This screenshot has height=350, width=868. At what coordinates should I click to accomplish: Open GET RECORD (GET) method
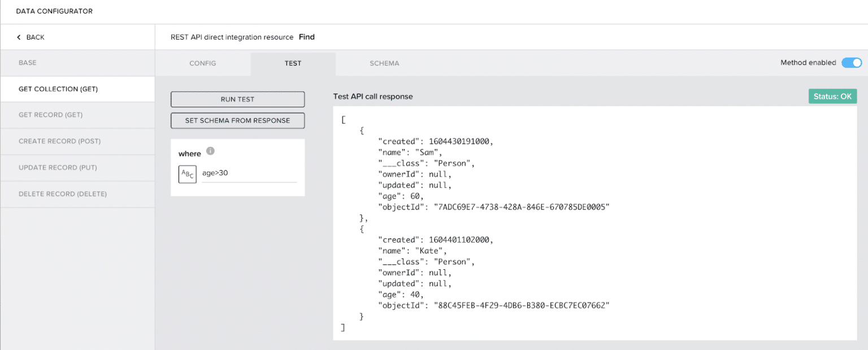tap(50, 115)
